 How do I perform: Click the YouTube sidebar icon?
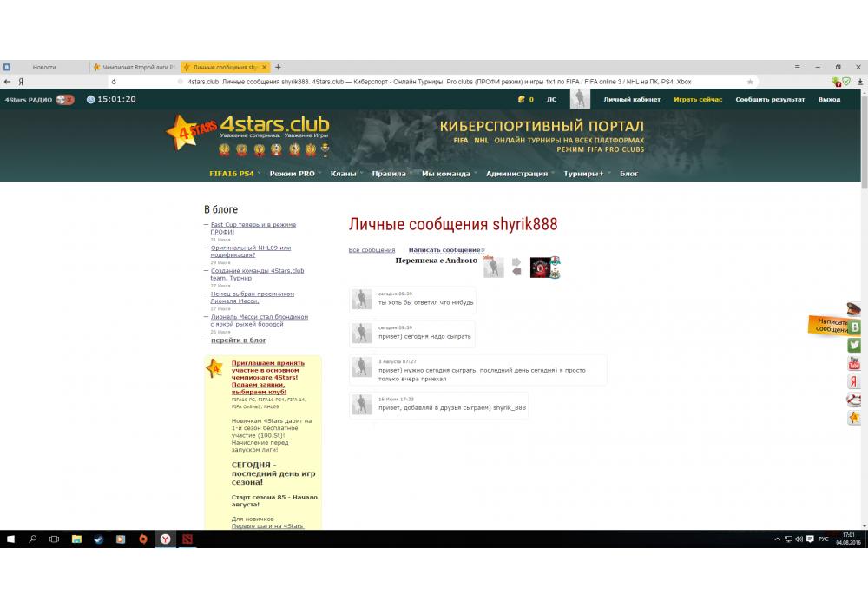pyautogui.click(x=855, y=363)
